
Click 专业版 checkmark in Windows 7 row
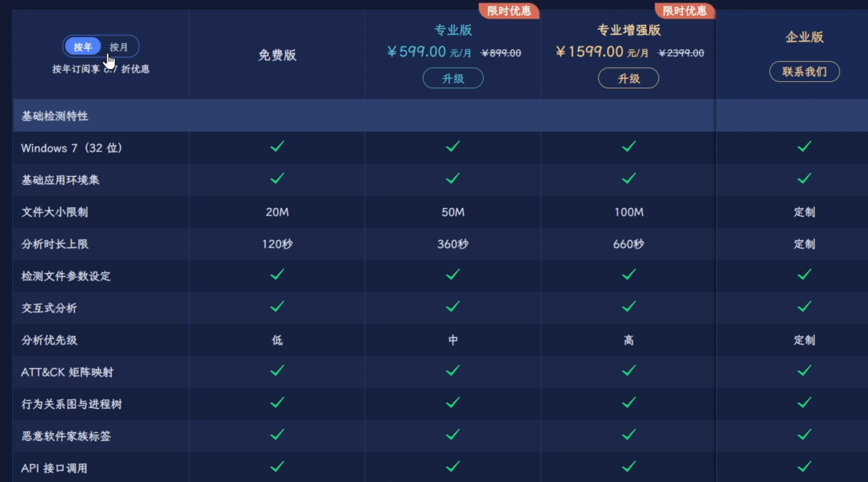(x=452, y=146)
